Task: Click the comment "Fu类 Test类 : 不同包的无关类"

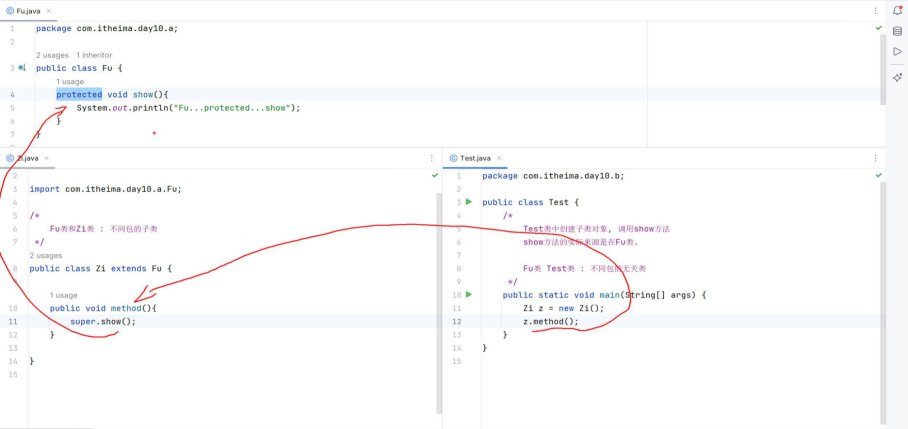Action: 584,269
